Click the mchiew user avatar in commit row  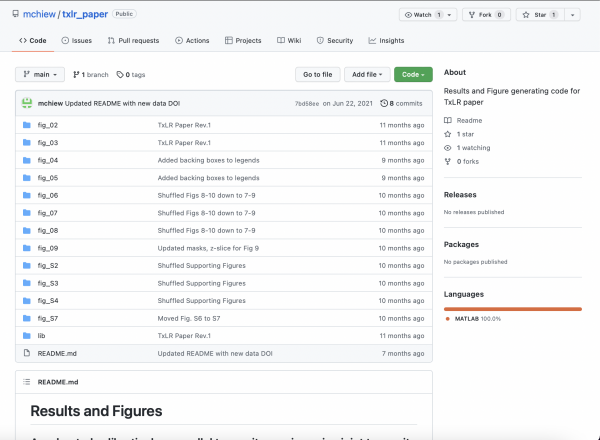pos(27,103)
